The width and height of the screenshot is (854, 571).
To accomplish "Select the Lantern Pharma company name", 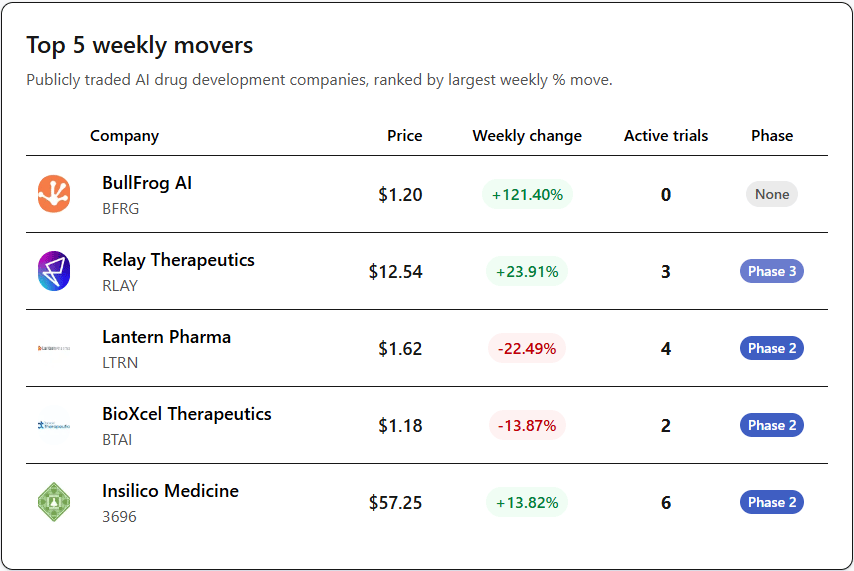I will click(166, 337).
